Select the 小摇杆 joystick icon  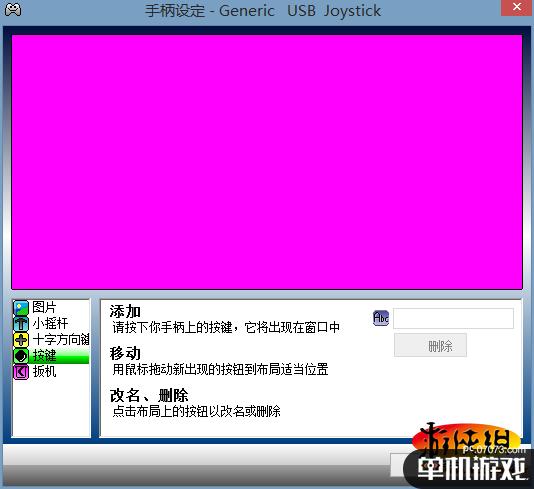(21, 324)
